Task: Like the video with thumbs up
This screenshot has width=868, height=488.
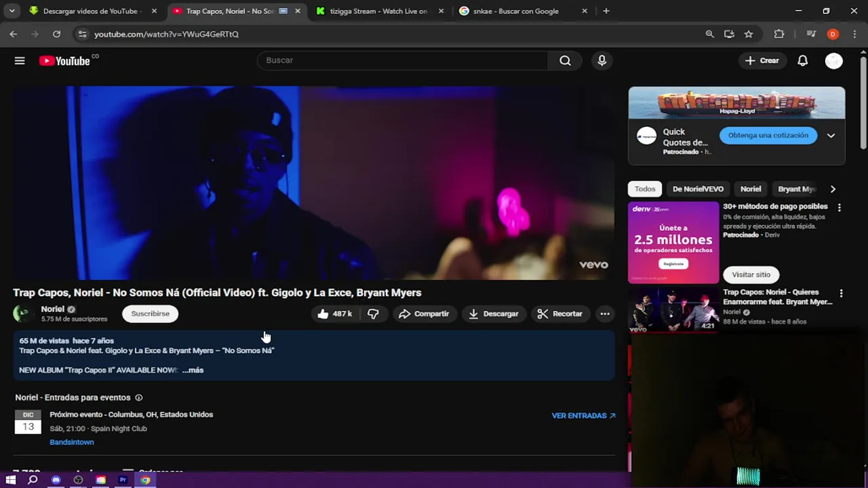Action: point(336,314)
